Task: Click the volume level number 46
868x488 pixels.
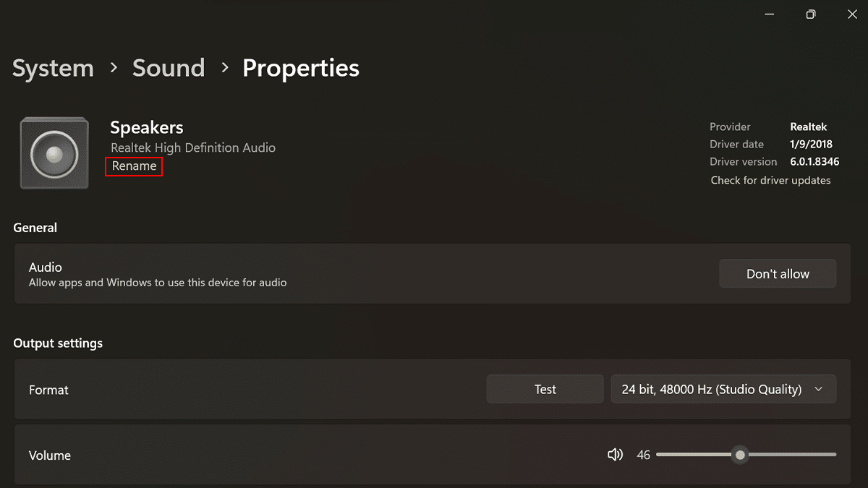Action: tap(643, 455)
